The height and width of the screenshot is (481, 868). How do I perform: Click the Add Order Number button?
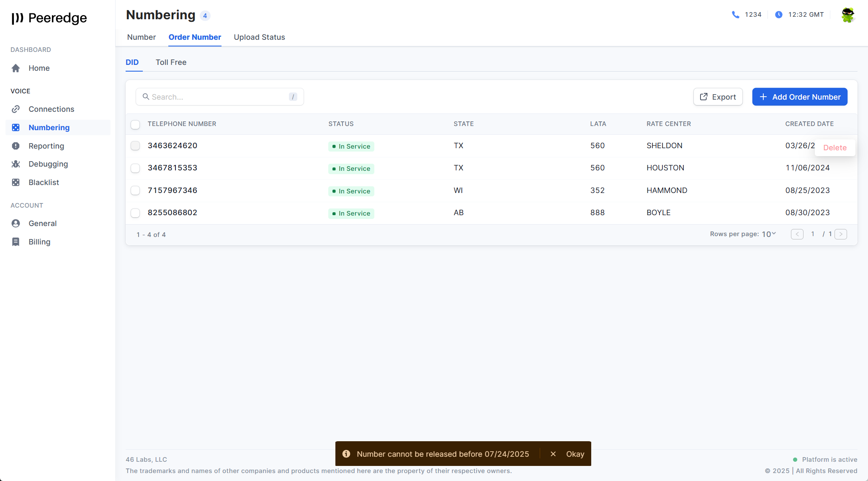tap(799, 97)
